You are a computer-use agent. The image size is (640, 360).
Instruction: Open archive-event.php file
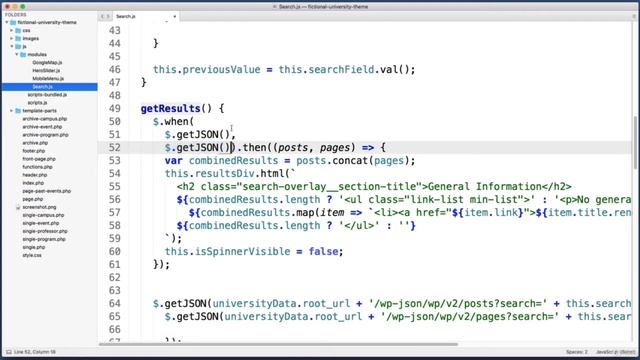pyautogui.click(x=42, y=127)
